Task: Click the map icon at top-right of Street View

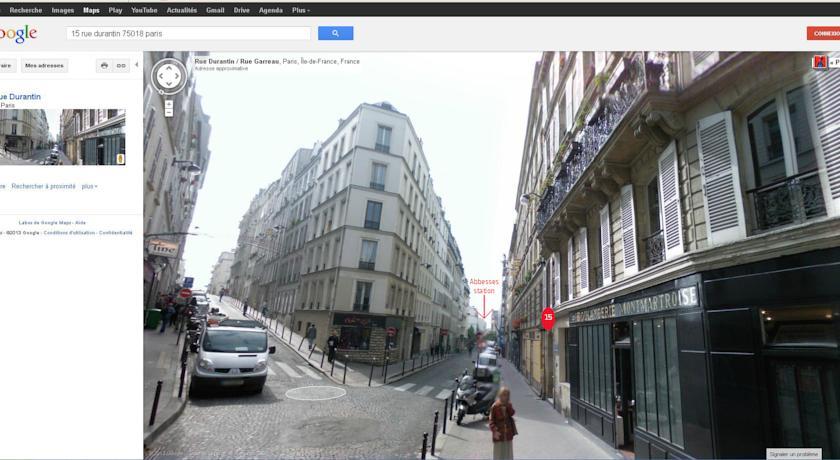Action: point(820,63)
